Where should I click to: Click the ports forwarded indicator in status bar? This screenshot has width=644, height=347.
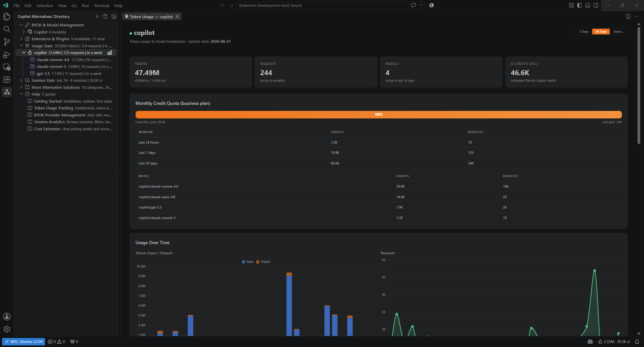(74, 342)
